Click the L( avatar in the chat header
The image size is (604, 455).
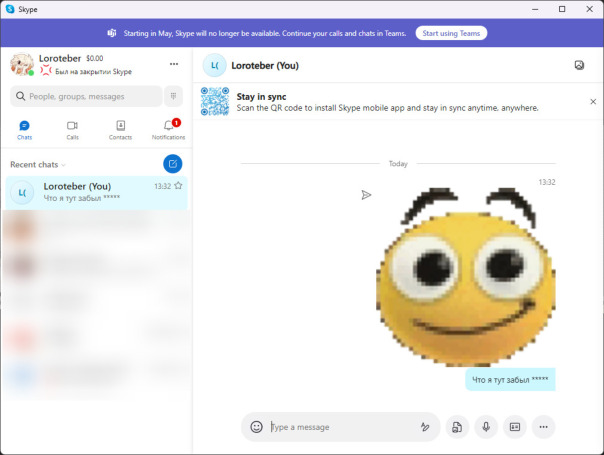215,65
